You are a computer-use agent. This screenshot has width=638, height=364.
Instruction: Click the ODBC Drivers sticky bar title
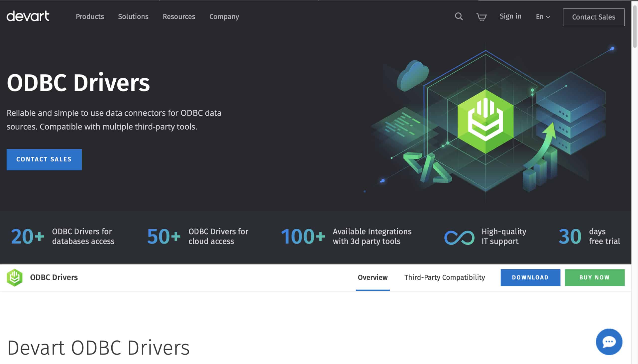pyautogui.click(x=54, y=277)
